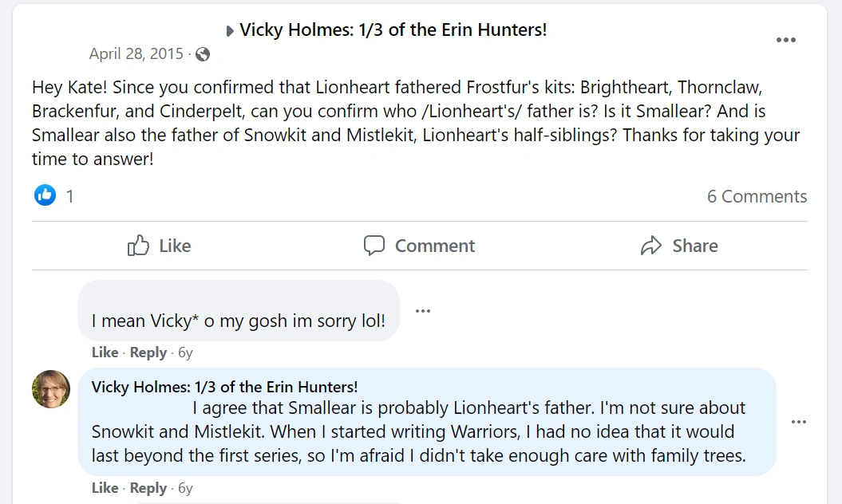
Task: Click Vicky Holmes's name in her comment
Action: [x=224, y=387]
